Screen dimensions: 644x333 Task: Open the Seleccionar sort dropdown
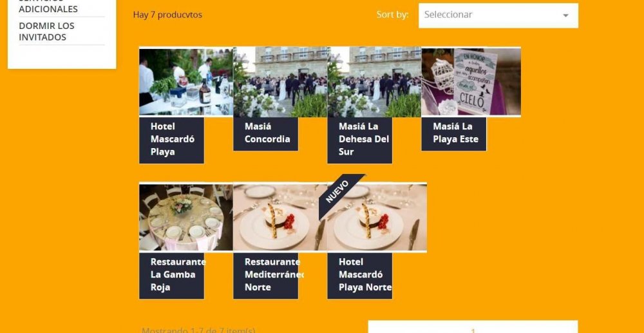(x=498, y=15)
